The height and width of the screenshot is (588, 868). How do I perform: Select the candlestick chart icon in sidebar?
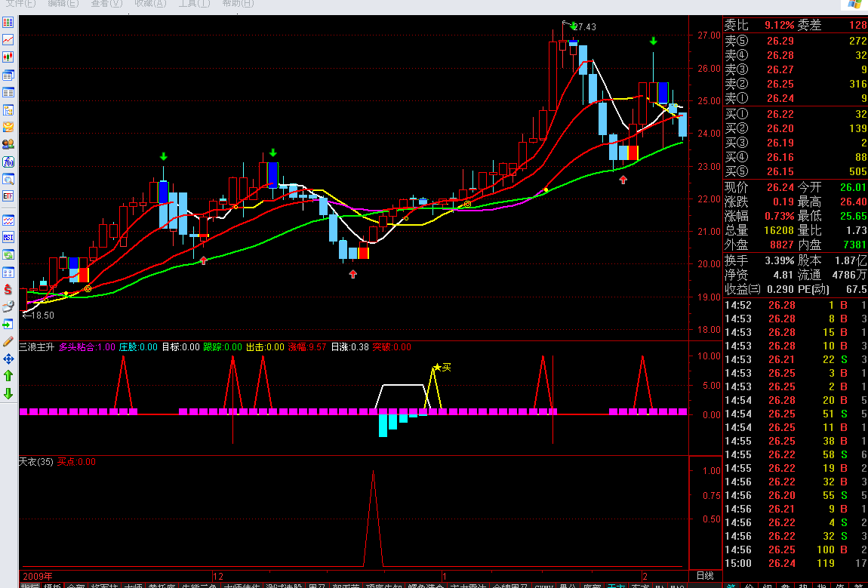[x=8, y=57]
